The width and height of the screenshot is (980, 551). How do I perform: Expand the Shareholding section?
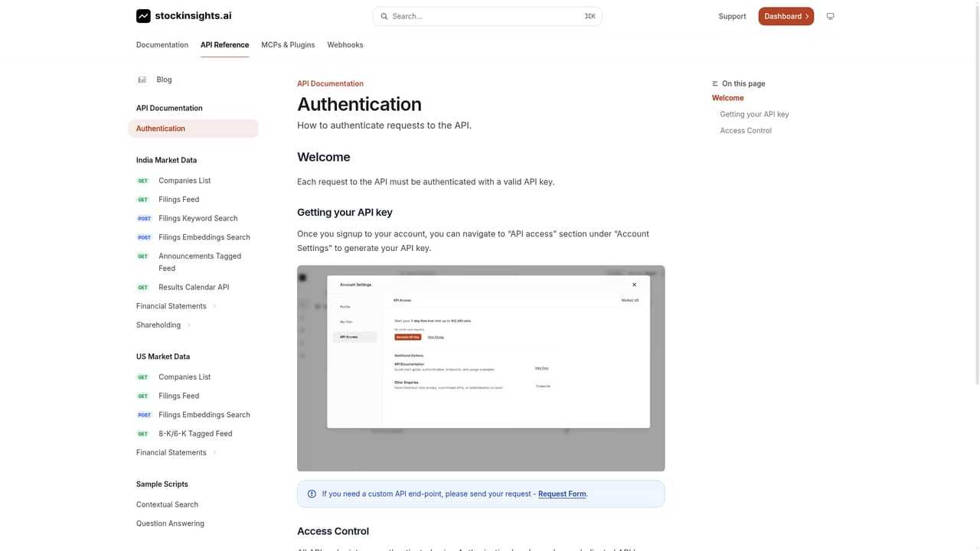164,325
